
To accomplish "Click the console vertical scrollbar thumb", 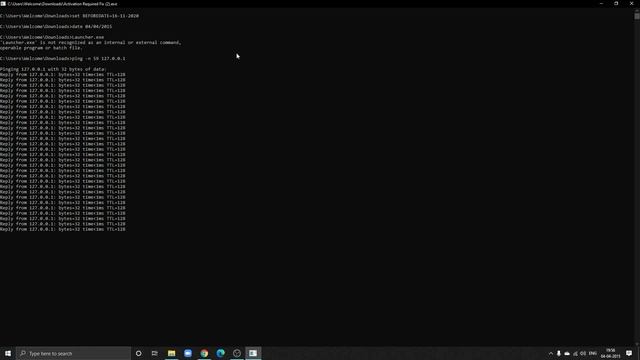I will 637,16.
